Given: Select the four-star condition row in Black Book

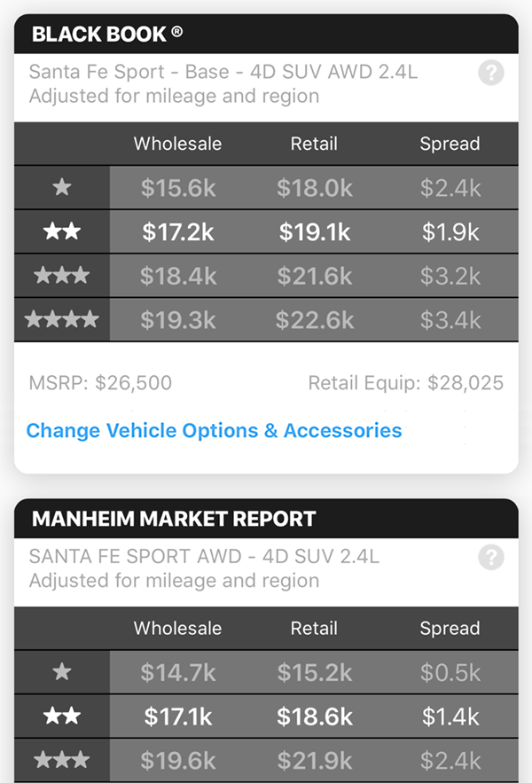Looking at the screenshot, I should pyautogui.click(x=62, y=319).
